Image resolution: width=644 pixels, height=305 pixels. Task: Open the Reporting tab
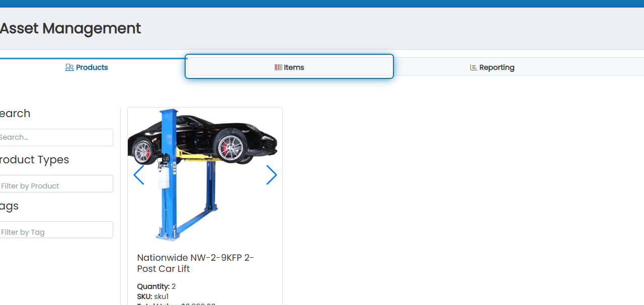pos(492,67)
